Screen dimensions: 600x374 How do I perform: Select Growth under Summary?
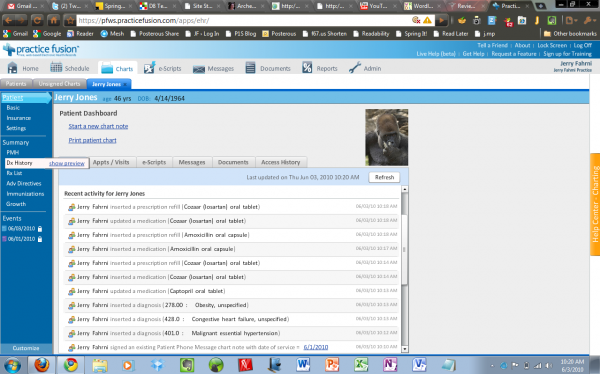pyautogui.click(x=16, y=204)
